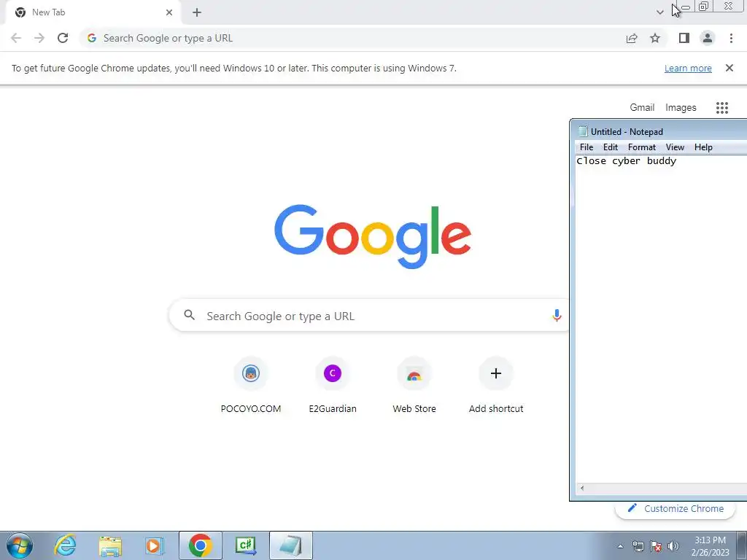747x560 pixels.
Task: Open the Action Center flag icon
Action: pyautogui.click(x=656, y=546)
